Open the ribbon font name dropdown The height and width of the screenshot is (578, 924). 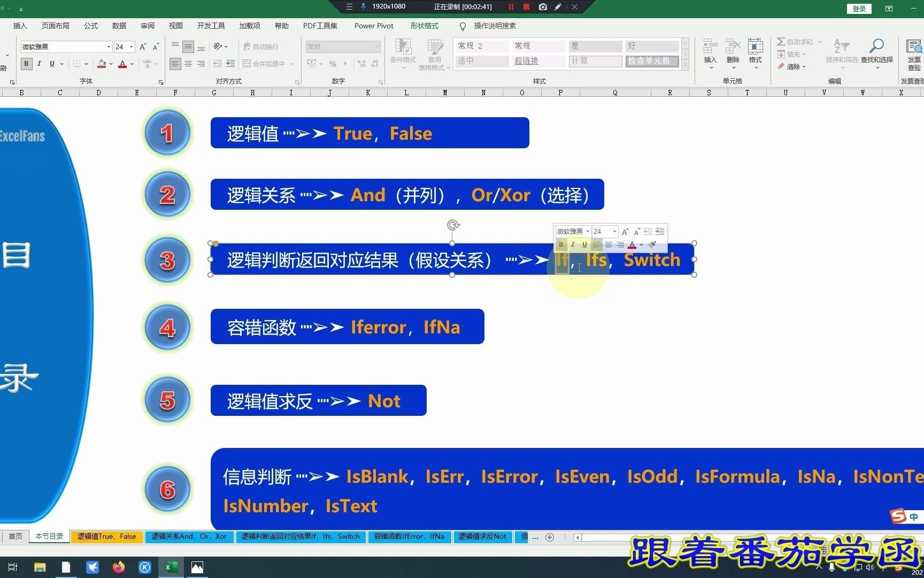pos(109,47)
